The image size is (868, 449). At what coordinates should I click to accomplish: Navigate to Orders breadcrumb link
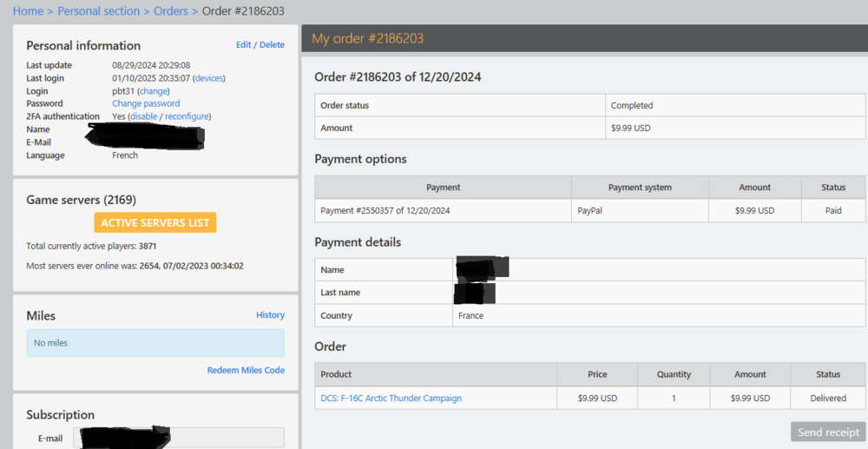[x=171, y=11]
